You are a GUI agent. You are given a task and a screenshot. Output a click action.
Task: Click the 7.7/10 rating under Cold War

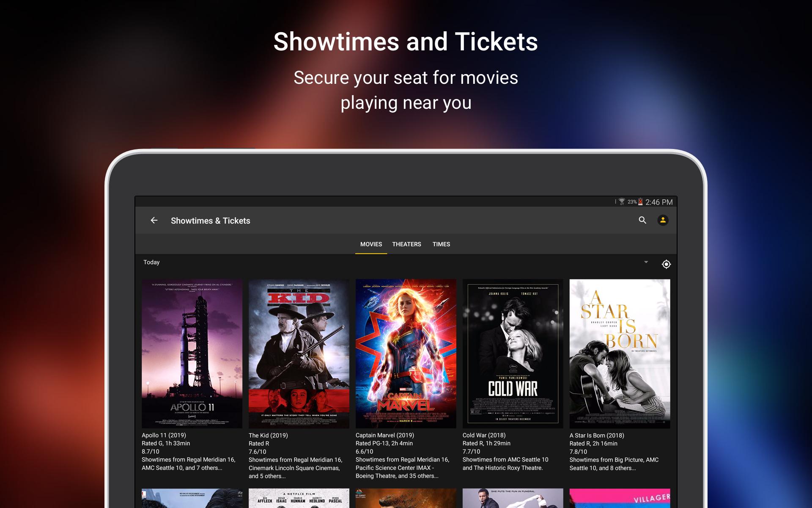pyautogui.click(x=472, y=452)
